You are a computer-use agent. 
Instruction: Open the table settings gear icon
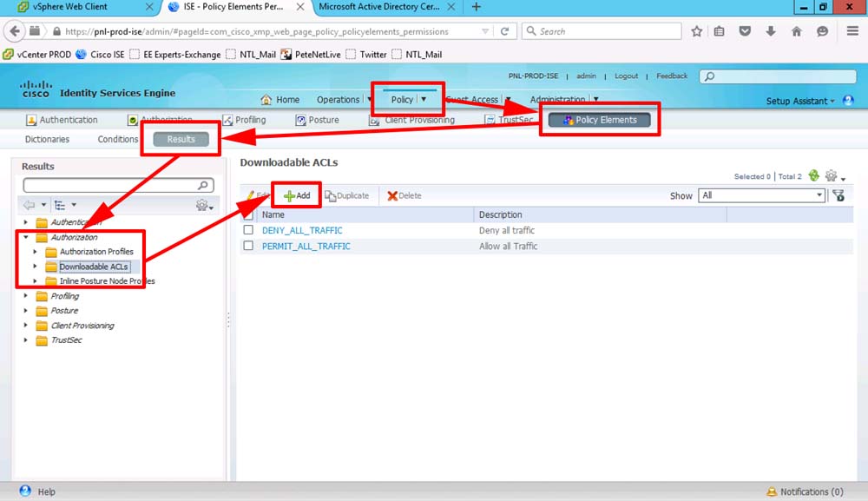pos(831,176)
